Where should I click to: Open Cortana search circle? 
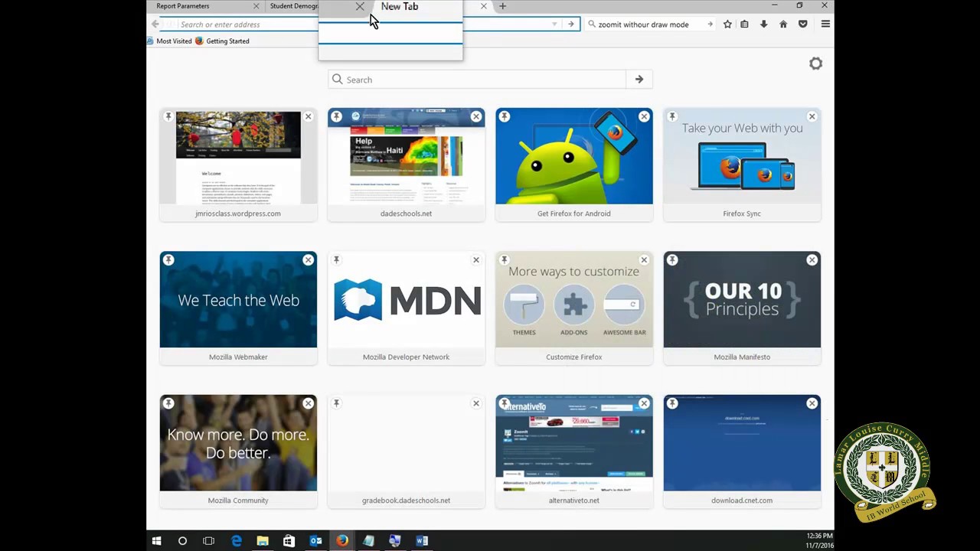[182, 541]
